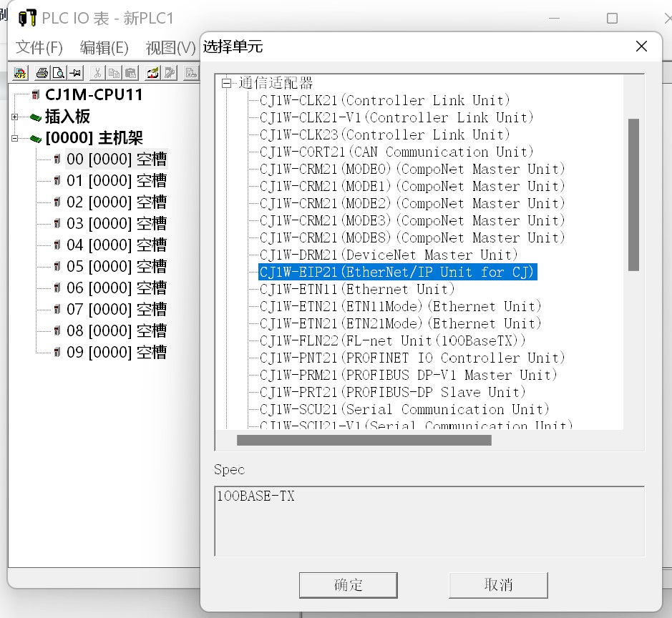This screenshot has height=618, width=672.
Task: Click the slot icon beside 09 空槽
Action: pos(57,352)
